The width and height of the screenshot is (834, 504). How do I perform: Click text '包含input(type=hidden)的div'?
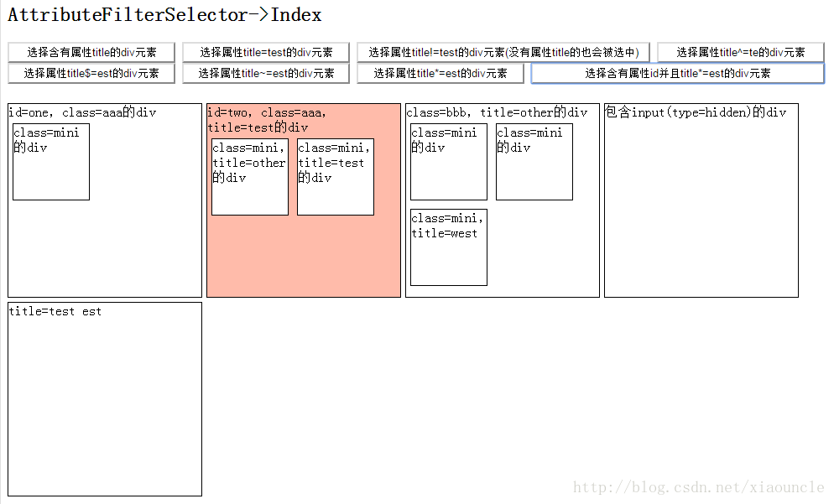[x=696, y=112]
